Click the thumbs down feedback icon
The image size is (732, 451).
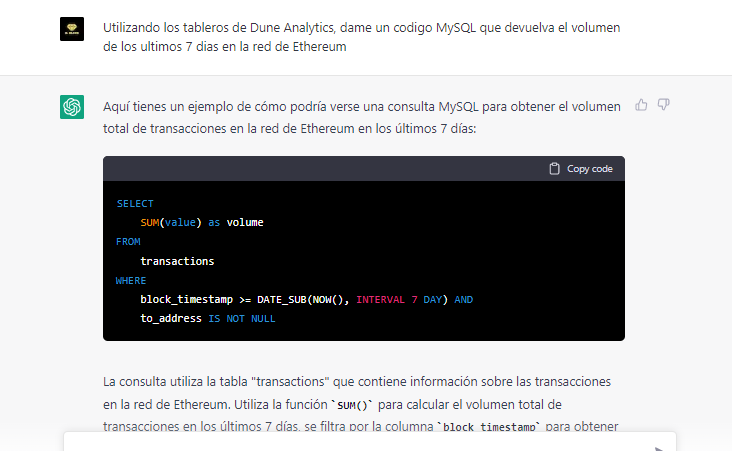[x=663, y=105]
